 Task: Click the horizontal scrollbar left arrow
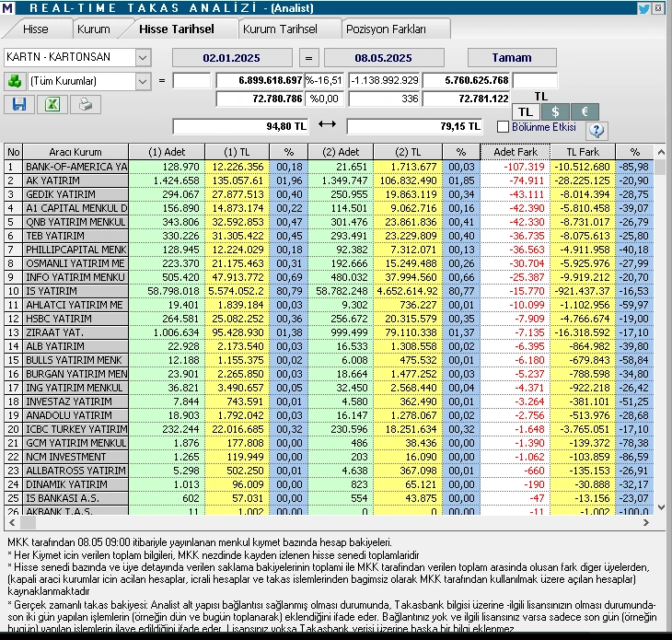click(x=12, y=522)
